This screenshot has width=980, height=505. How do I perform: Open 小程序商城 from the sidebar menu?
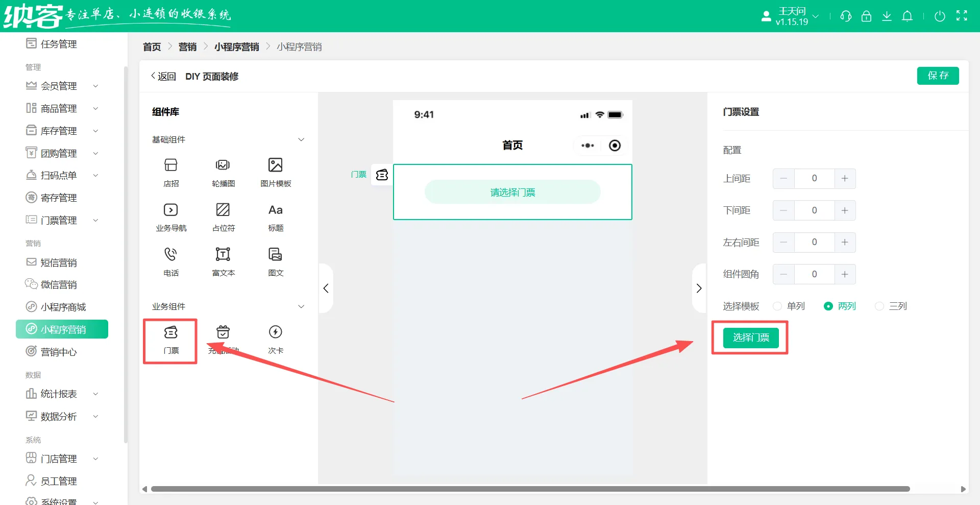[63, 307]
